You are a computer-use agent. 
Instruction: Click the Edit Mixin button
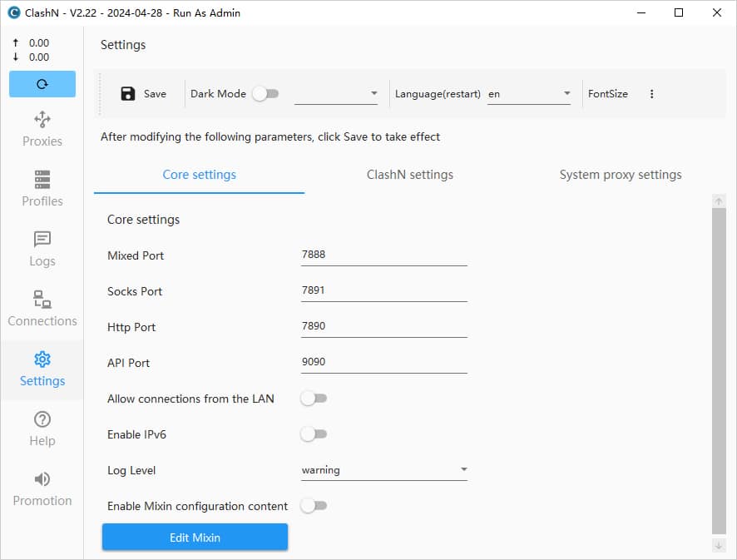tap(195, 537)
